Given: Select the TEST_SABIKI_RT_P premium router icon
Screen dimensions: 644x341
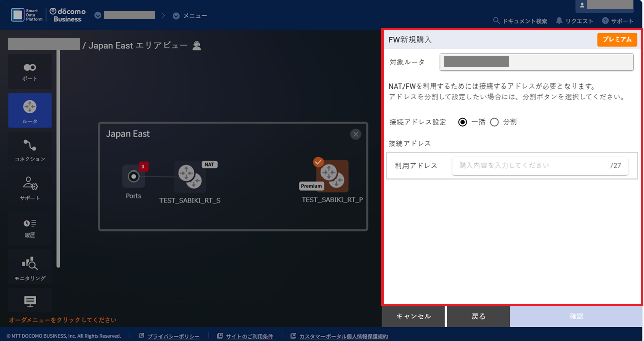Looking at the screenshot, I should tap(332, 177).
